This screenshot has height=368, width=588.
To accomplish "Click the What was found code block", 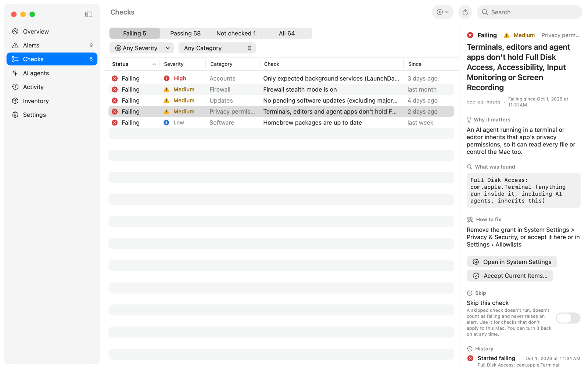I will 523,190.
